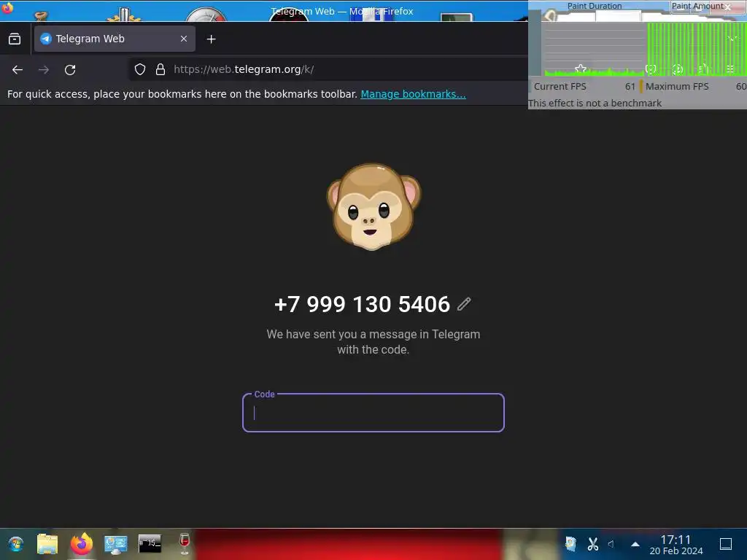Click 'This effect is not a benchmark' text
Image resolution: width=747 pixels, height=560 pixels.
click(x=595, y=104)
